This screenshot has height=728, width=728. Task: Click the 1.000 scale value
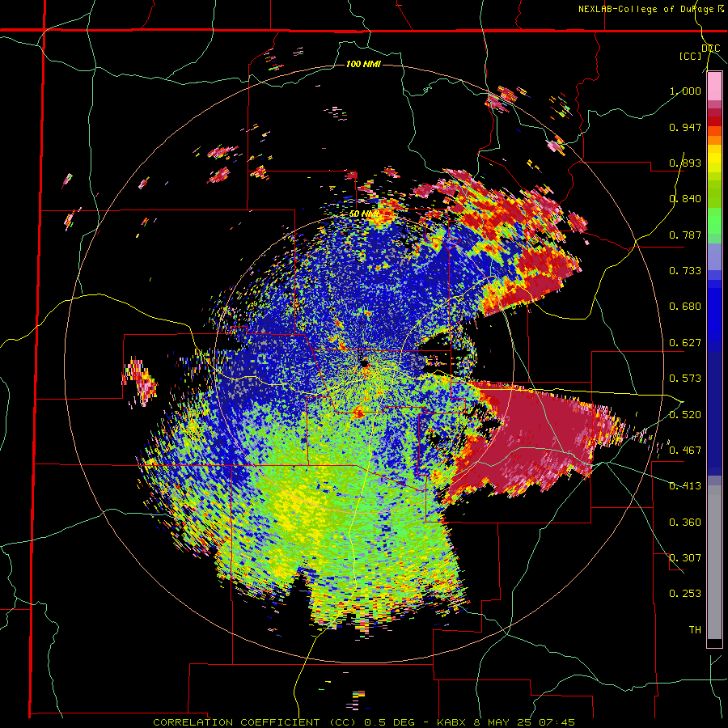click(x=685, y=91)
